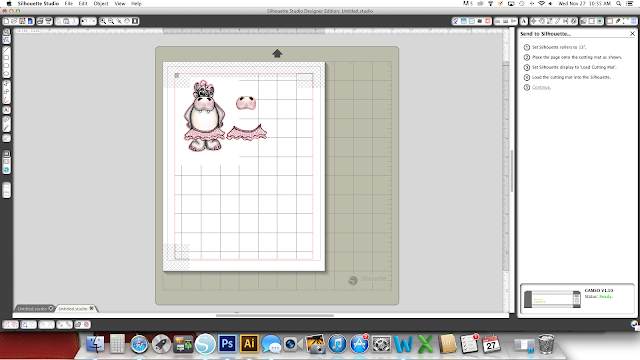
Task: Open the Grid settings icon at far right
Action: [633, 21]
